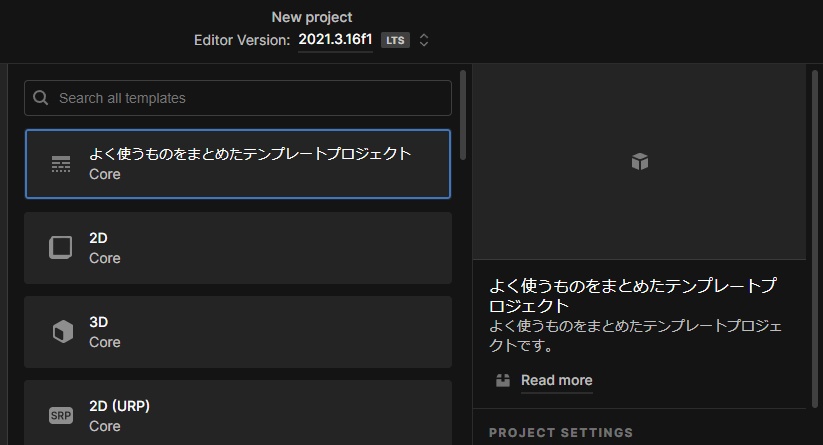Select the 2D (URP) Core template

coord(238,412)
